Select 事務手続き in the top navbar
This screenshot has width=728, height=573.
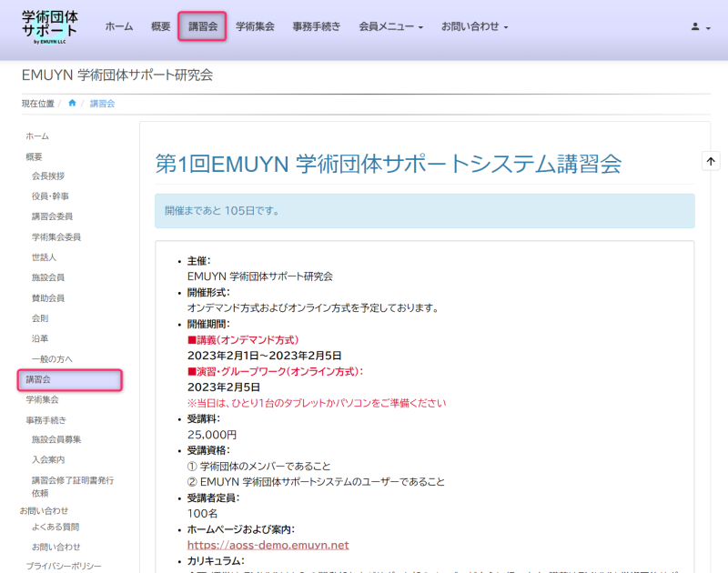pyautogui.click(x=317, y=27)
